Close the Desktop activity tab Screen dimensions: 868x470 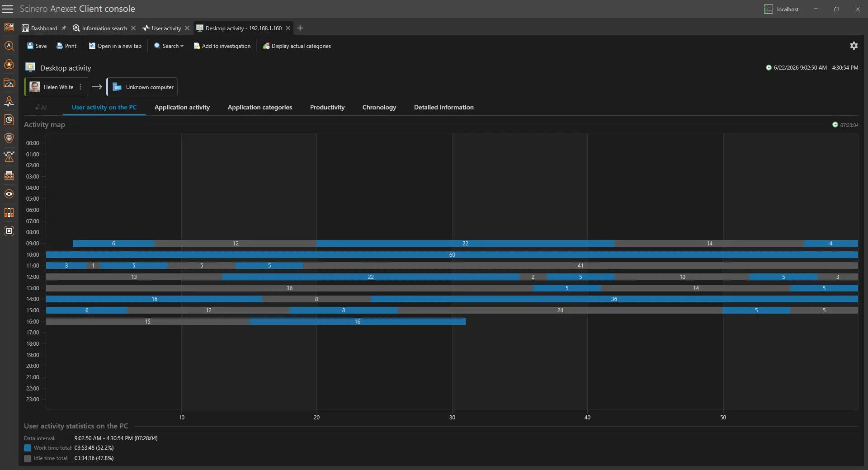(x=288, y=28)
